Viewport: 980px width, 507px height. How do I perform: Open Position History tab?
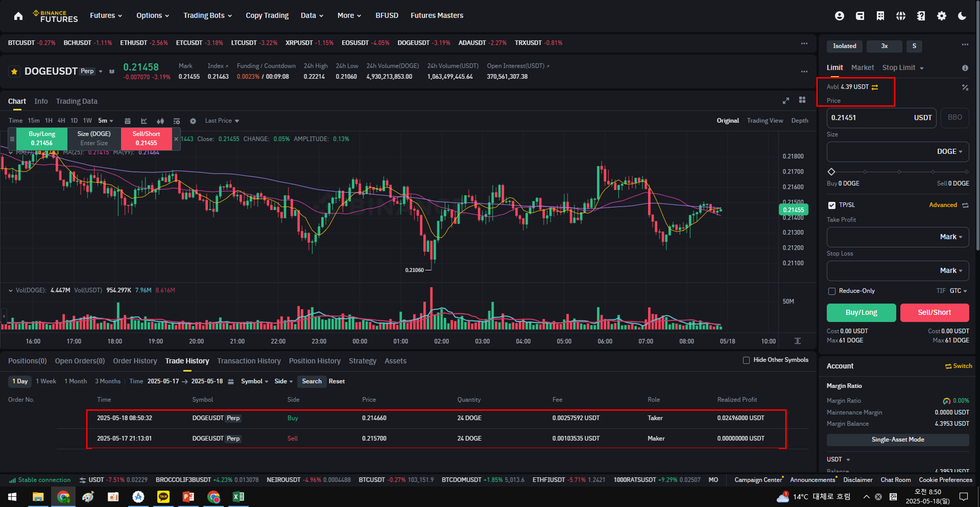coord(314,361)
